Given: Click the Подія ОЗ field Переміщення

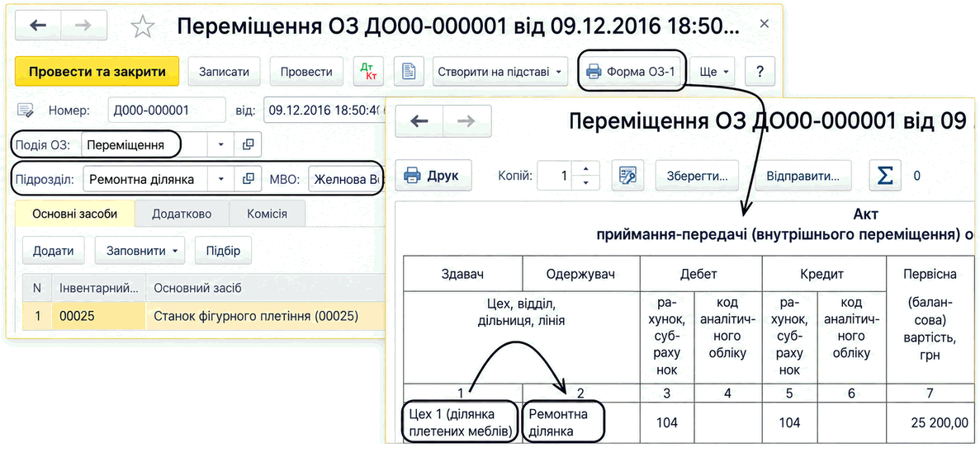Looking at the screenshot, I should pos(144,145).
